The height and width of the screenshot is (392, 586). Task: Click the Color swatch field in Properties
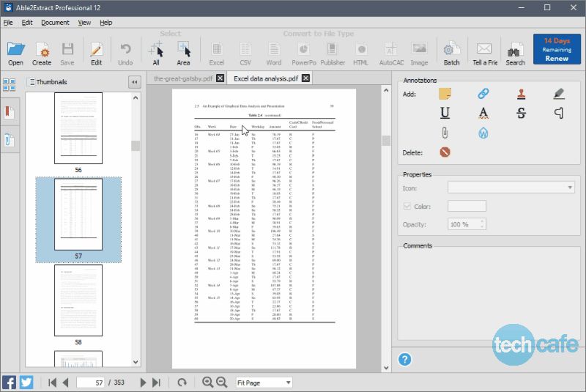(467, 206)
